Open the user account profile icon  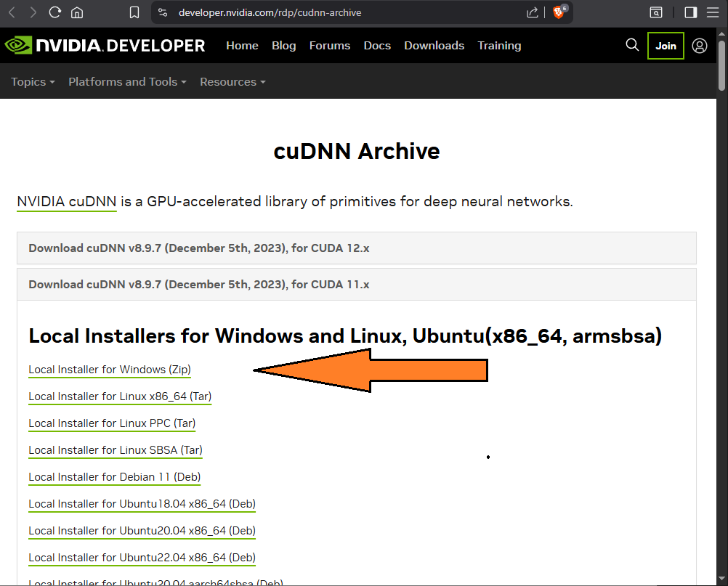(x=699, y=46)
